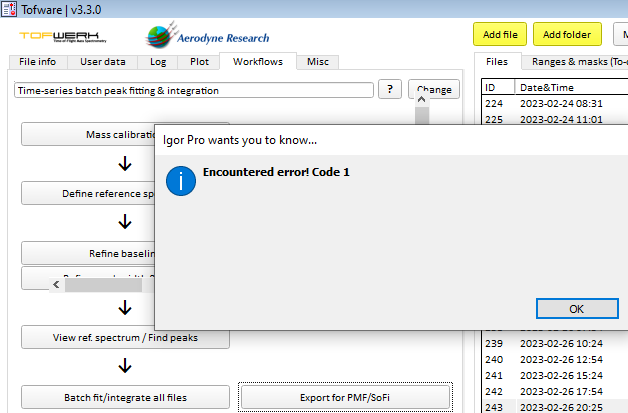Click the yellow Add file button
This screenshot has height=413, width=628.
click(x=499, y=35)
